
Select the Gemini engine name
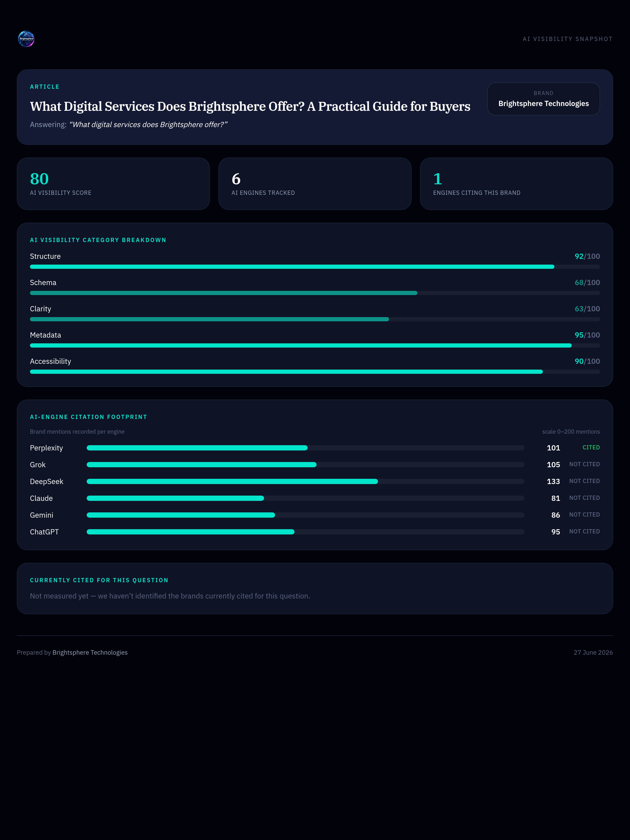42,515
